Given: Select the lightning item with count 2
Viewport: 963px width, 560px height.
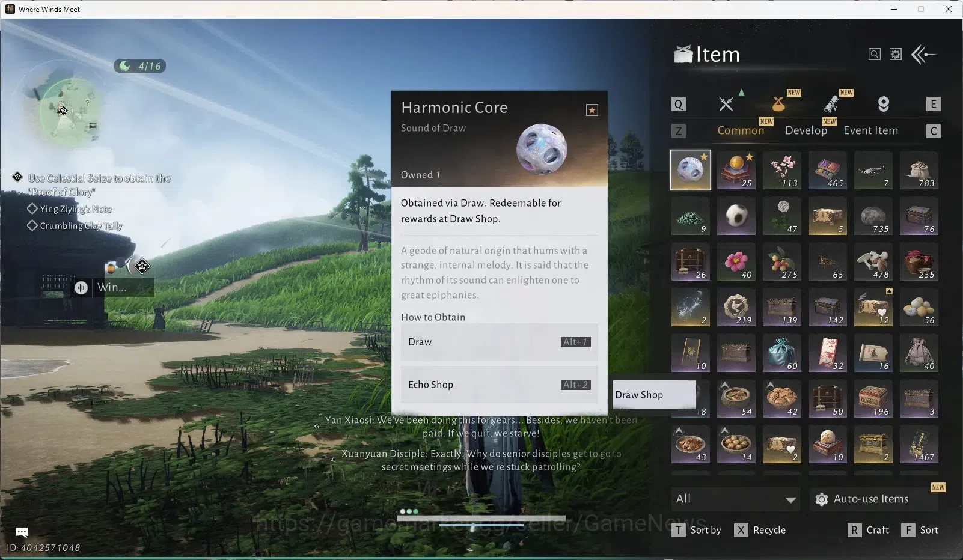Looking at the screenshot, I should coord(691,307).
